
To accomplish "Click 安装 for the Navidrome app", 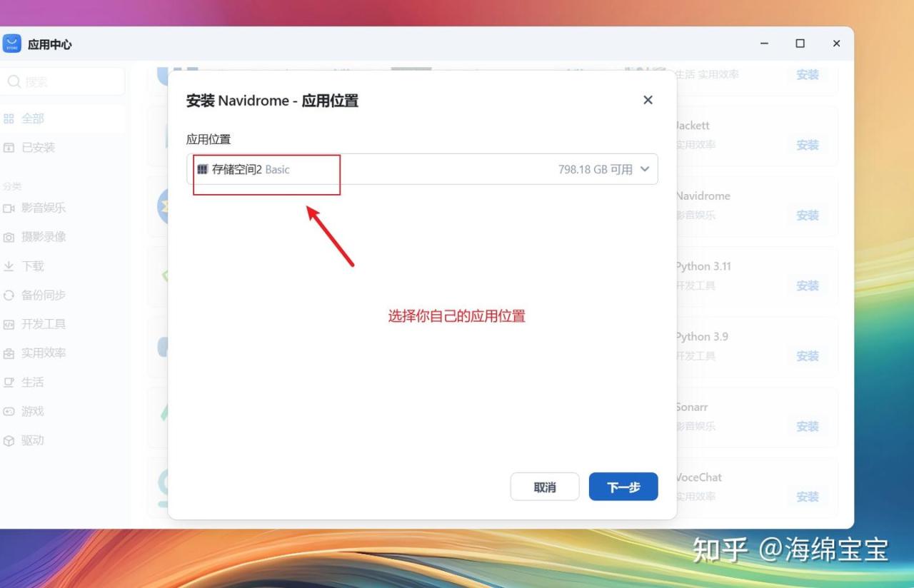I will [x=808, y=216].
